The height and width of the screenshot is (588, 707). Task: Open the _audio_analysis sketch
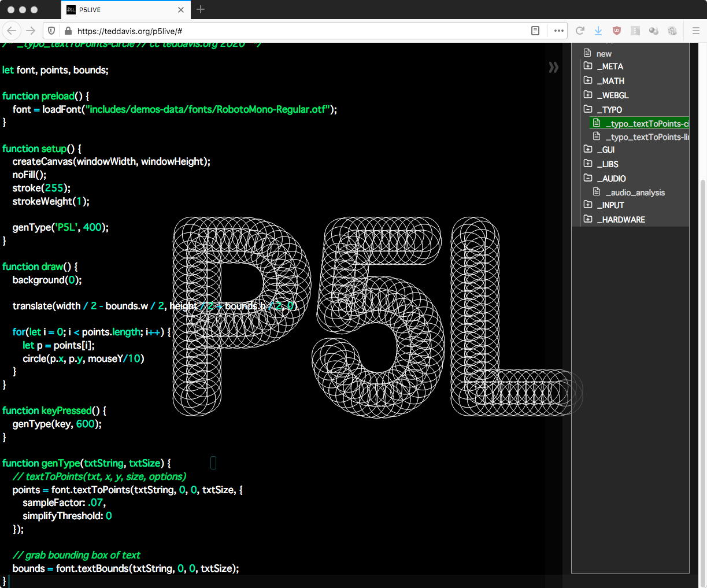pyautogui.click(x=635, y=193)
